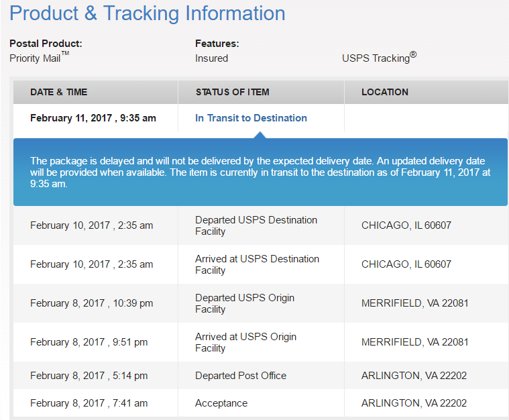Click the Arrived at USPS Origin Facility status
This screenshot has width=509, height=420.
(245, 342)
